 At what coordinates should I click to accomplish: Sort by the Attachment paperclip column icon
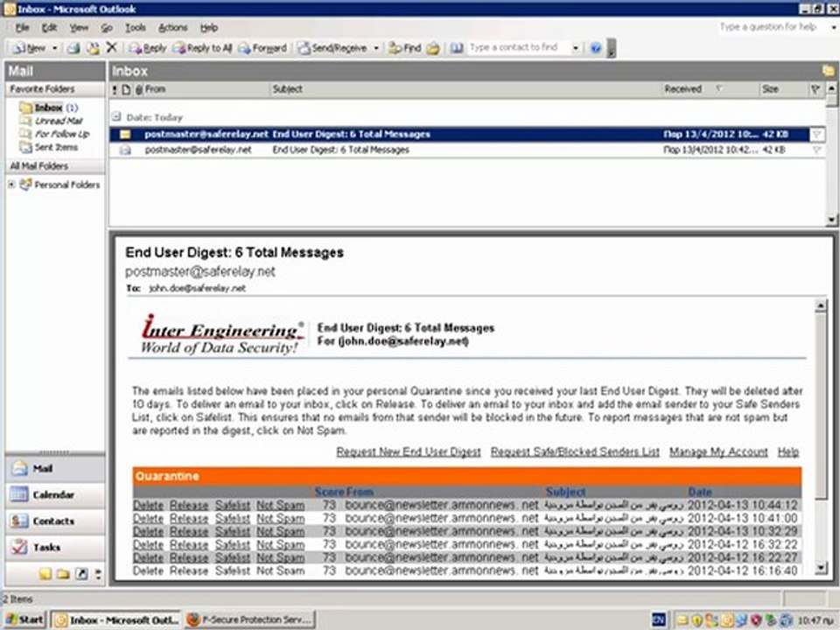138,89
